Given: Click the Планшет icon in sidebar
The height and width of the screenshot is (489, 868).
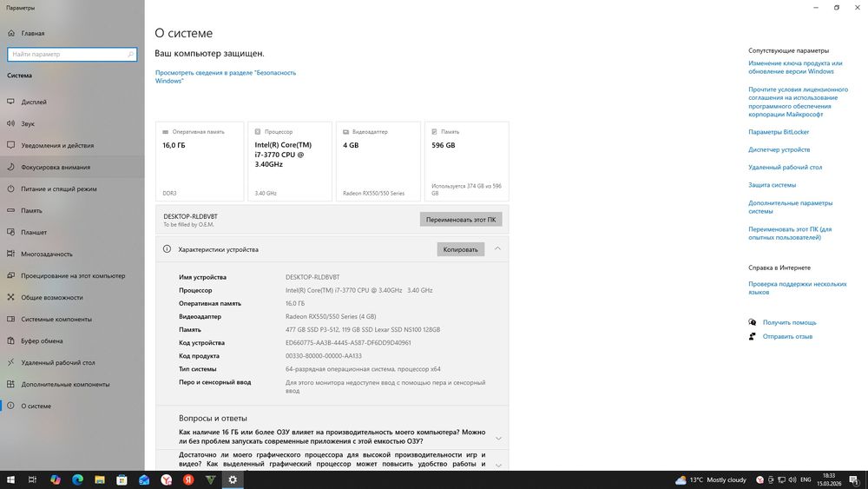Looking at the screenshot, I should coord(10,232).
